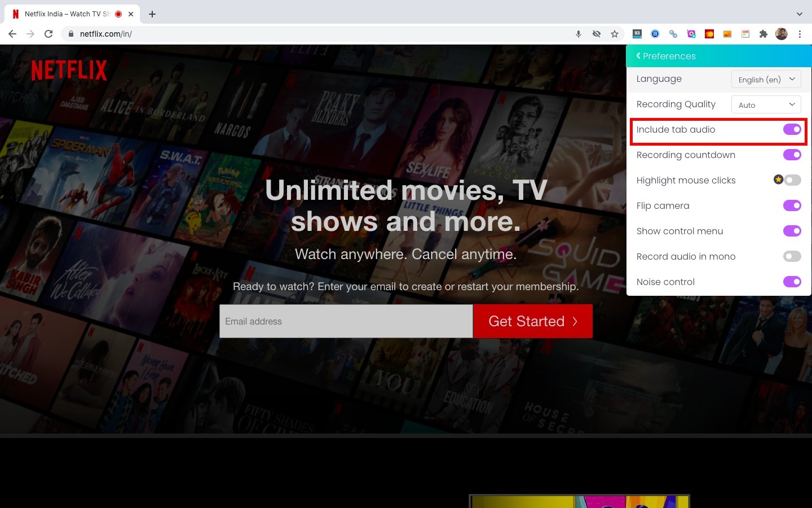Toggle the Record audio in mono switch
Viewport: 812px width, 508px height.
tap(791, 256)
